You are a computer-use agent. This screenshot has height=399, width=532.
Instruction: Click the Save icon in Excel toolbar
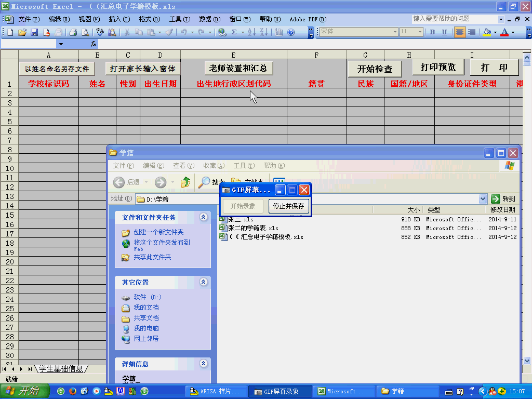(x=34, y=32)
